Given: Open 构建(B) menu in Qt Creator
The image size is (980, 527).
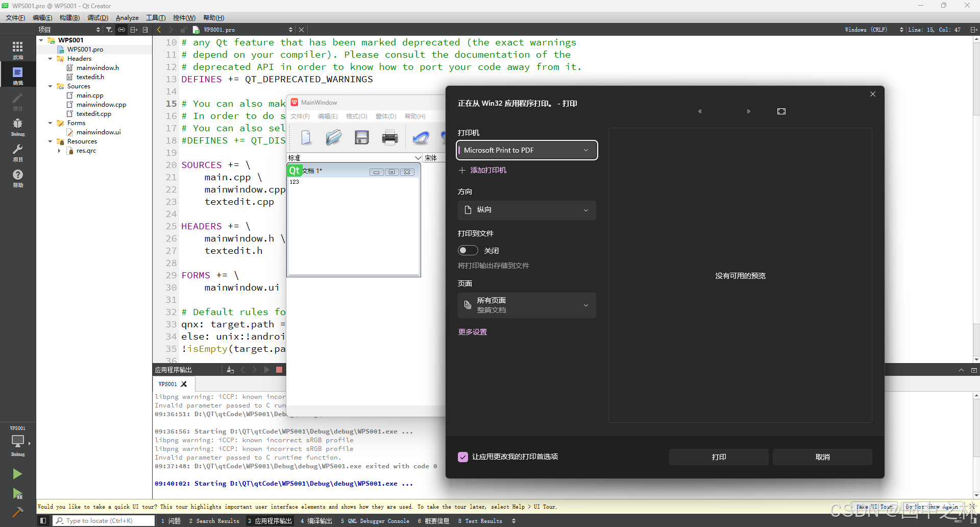Looking at the screenshot, I should (69, 18).
